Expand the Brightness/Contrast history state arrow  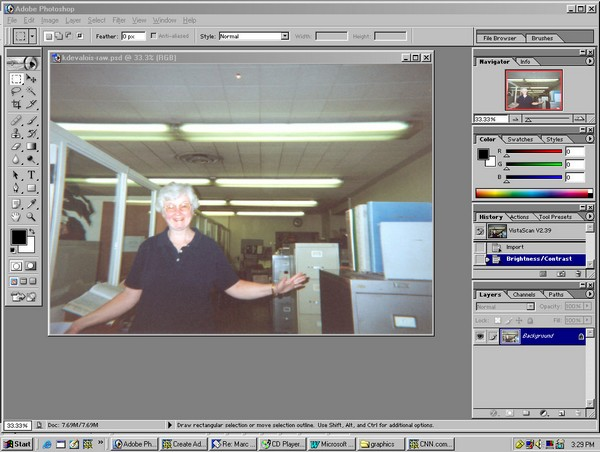click(x=488, y=259)
